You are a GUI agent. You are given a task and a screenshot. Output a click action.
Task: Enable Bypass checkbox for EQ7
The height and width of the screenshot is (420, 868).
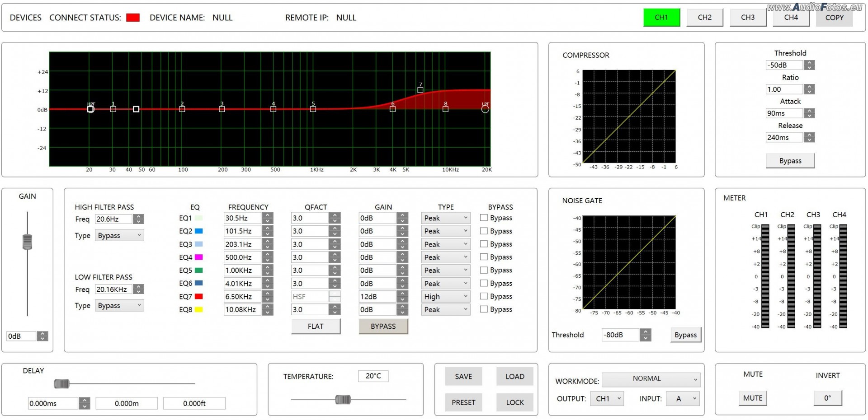coord(484,296)
